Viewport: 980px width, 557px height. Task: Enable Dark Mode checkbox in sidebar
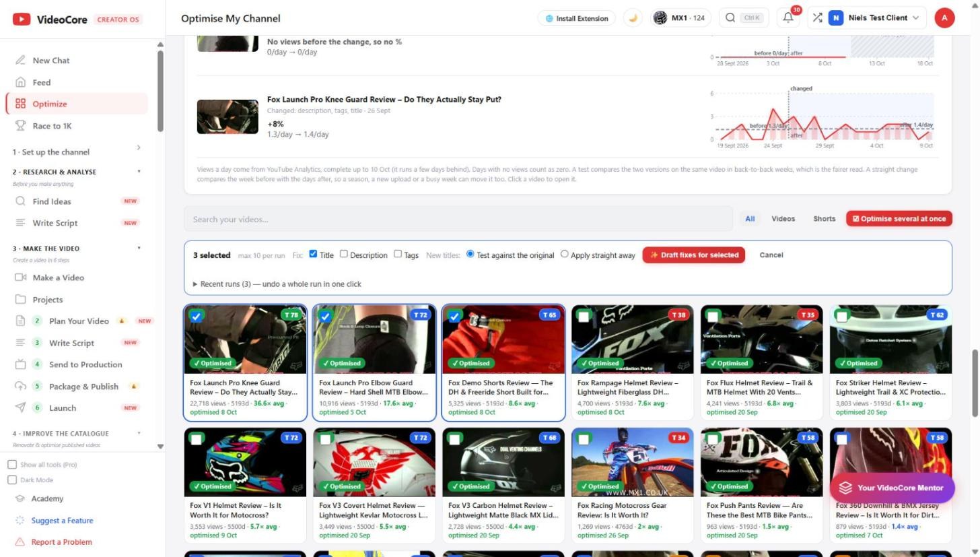(x=12, y=480)
